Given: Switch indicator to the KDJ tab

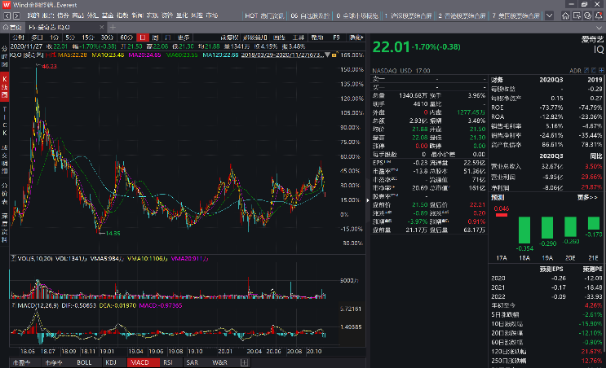Looking at the screenshot, I should (x=111, y=362).
